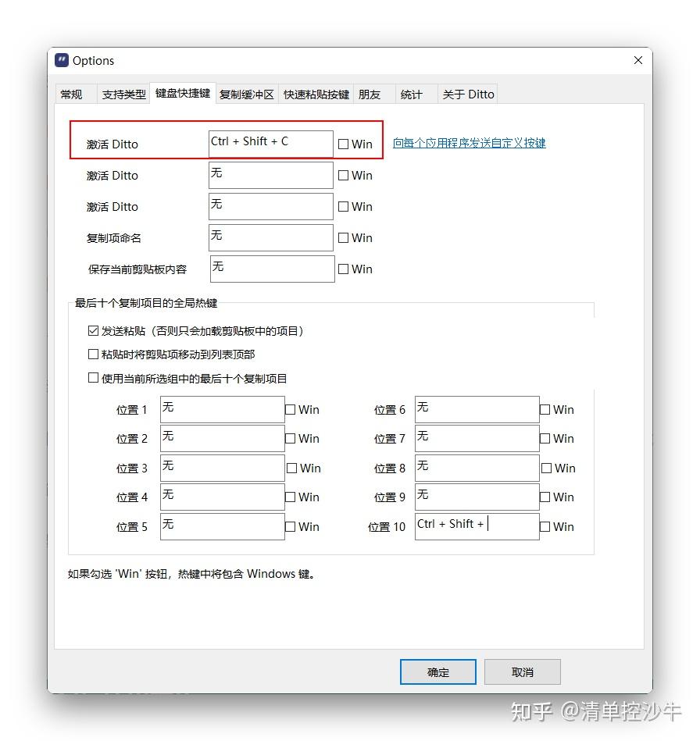Check Win next to 位置 2

(x=291, y=439)
